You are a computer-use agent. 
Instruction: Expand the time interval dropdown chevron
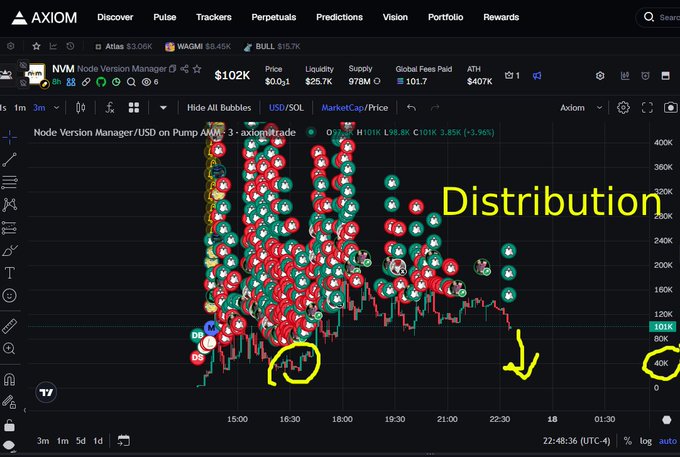click(56, 108)
